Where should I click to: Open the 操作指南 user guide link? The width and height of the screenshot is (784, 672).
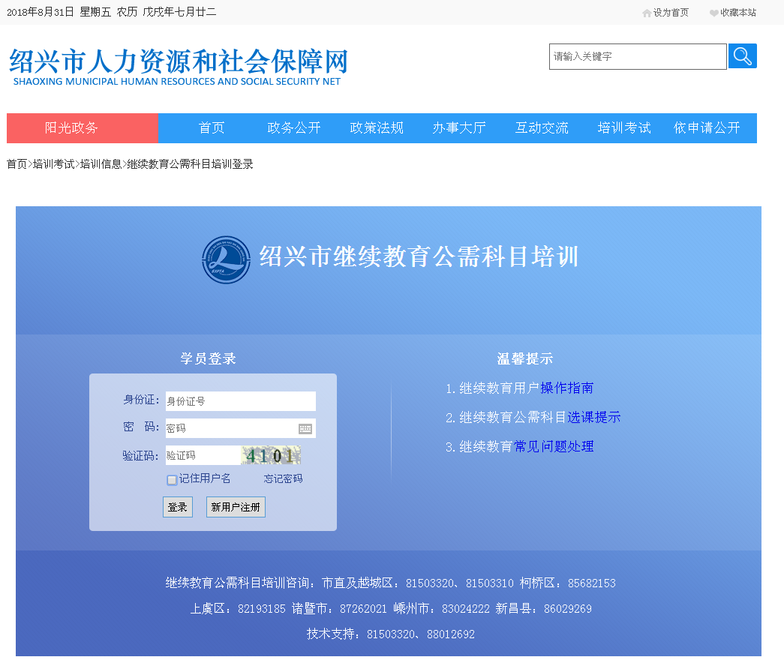[x=566, y=388]
